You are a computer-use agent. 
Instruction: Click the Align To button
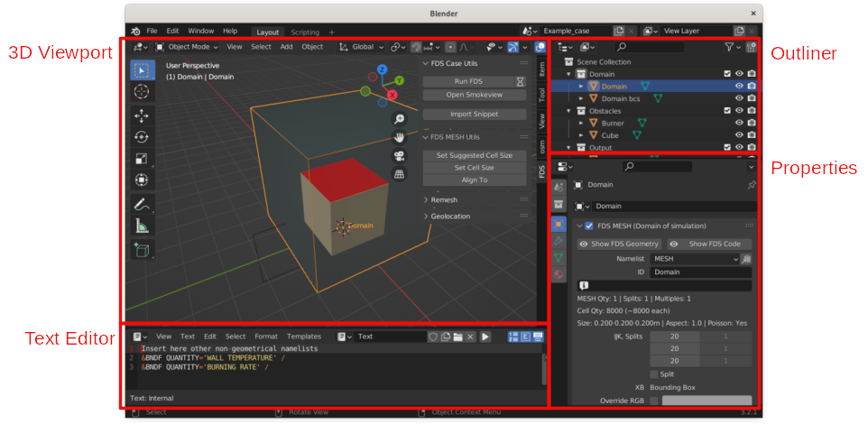474,180
